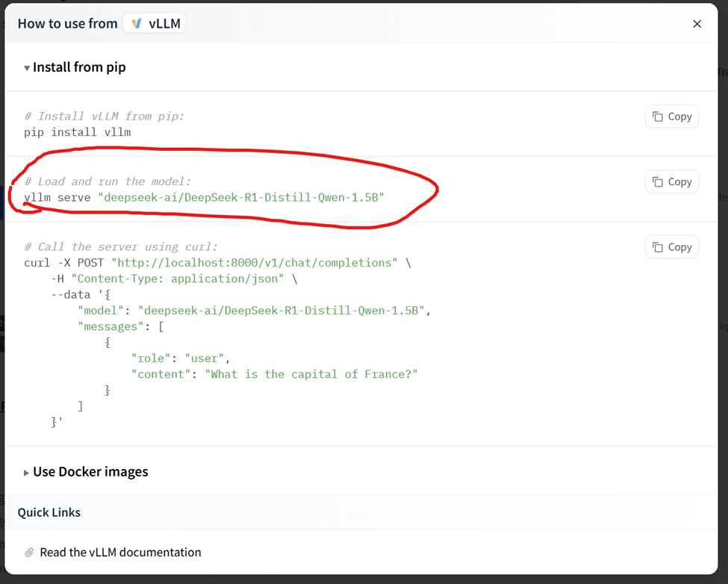Click the vLLM logo icon in header
728x584 pixels.
point(137,24)
